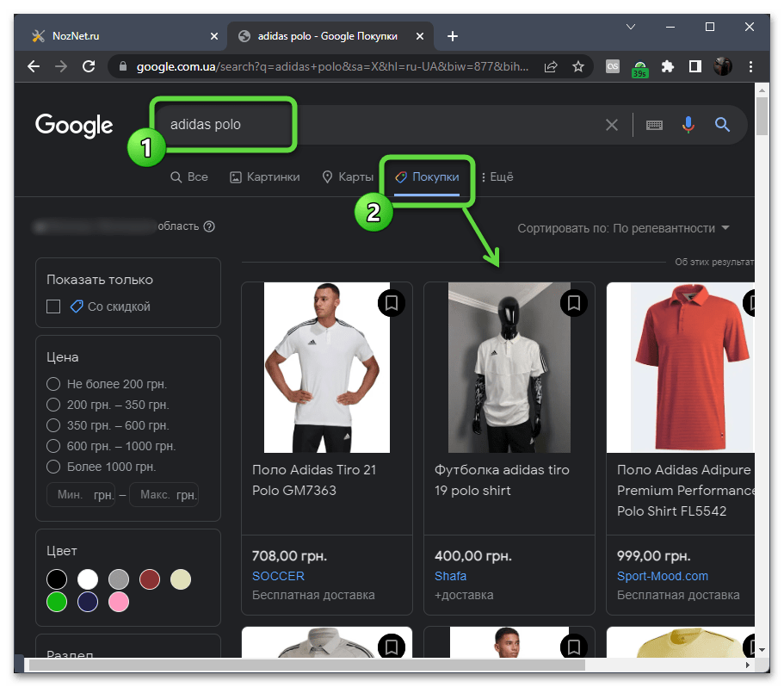The image size is (784, 687).
Task: Select price range 600 – 1000 грн.
Action: (53, 446)
